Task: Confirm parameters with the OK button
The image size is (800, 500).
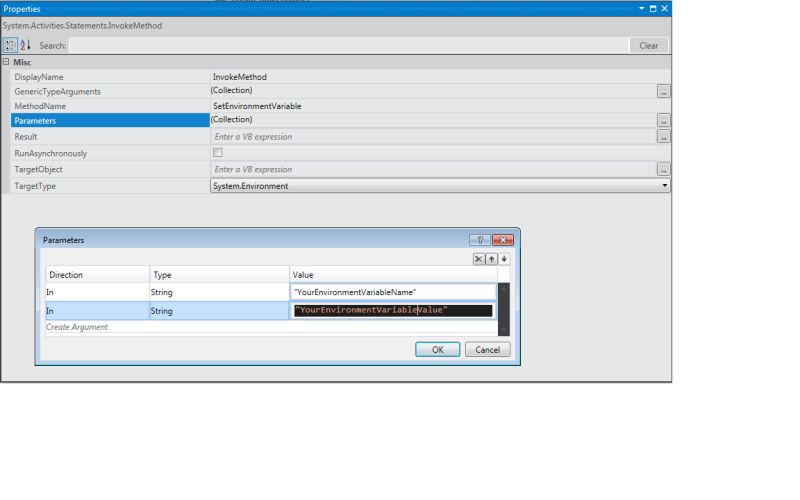Action: coord(437,349)
